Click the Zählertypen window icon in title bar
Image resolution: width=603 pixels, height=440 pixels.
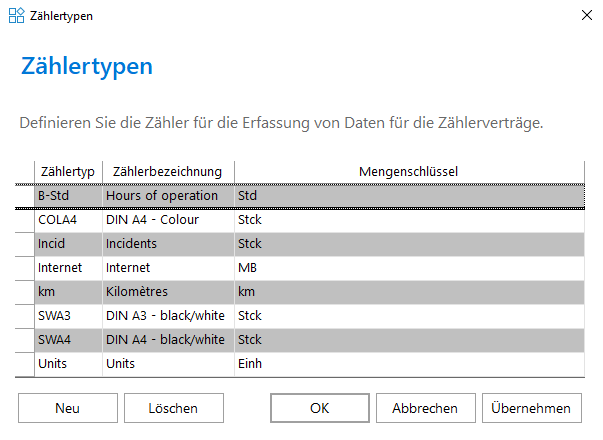[x=17, y=16]
